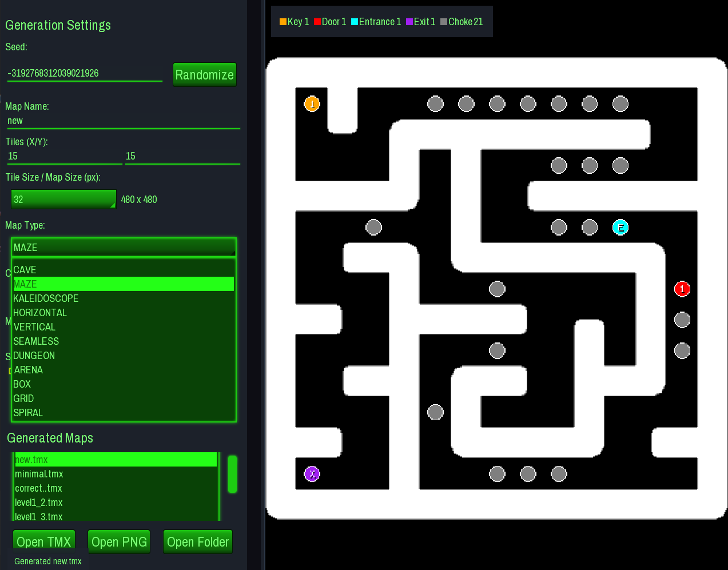Select BOX from the map type list
Viewport: 728px width, 570px height.
124,384
